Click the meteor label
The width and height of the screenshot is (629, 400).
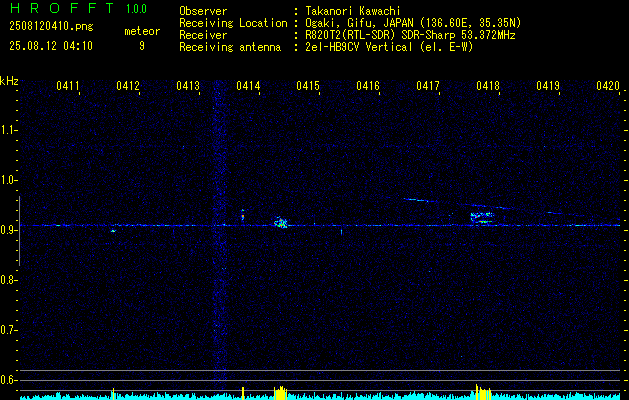(x=142, y=31)
